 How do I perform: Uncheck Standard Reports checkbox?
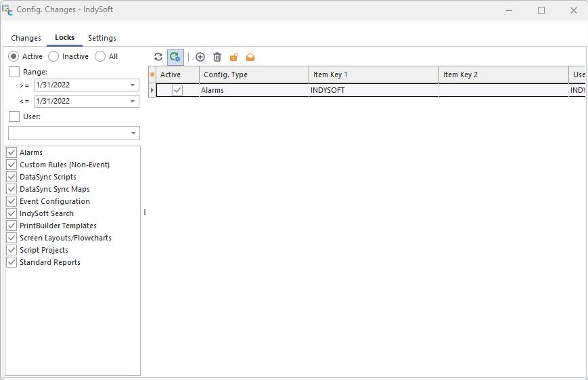pos(12,262)
